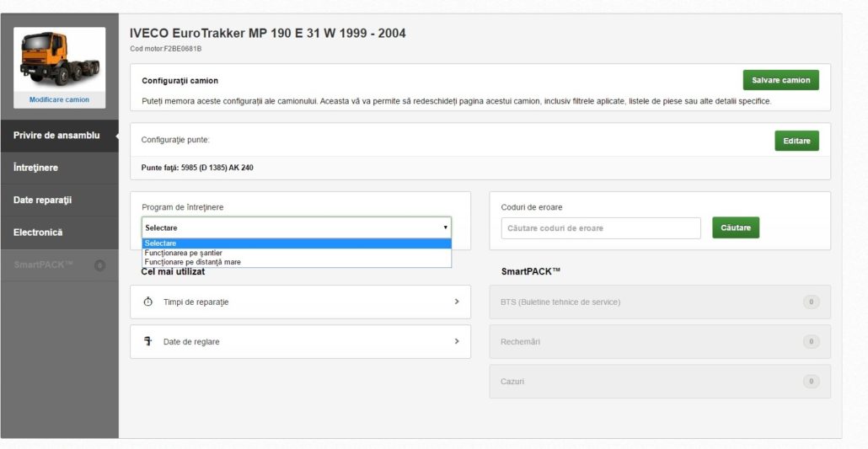
Task: Click the Editare button for axle configuration
Action: click(x=796, y=141)
